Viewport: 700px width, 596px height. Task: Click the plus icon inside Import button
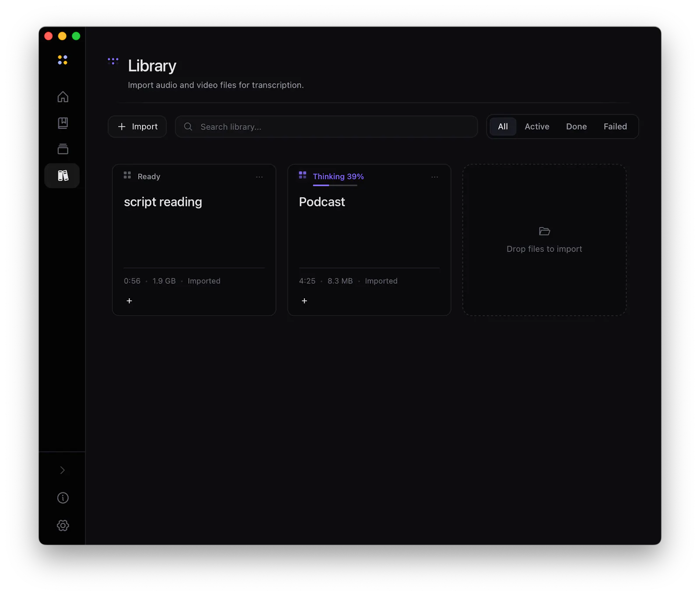tap(122, 127)
